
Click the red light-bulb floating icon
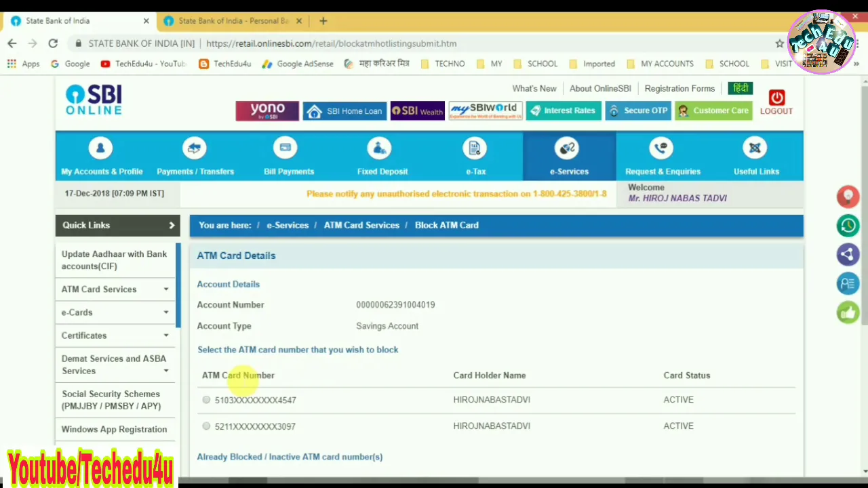848,197
